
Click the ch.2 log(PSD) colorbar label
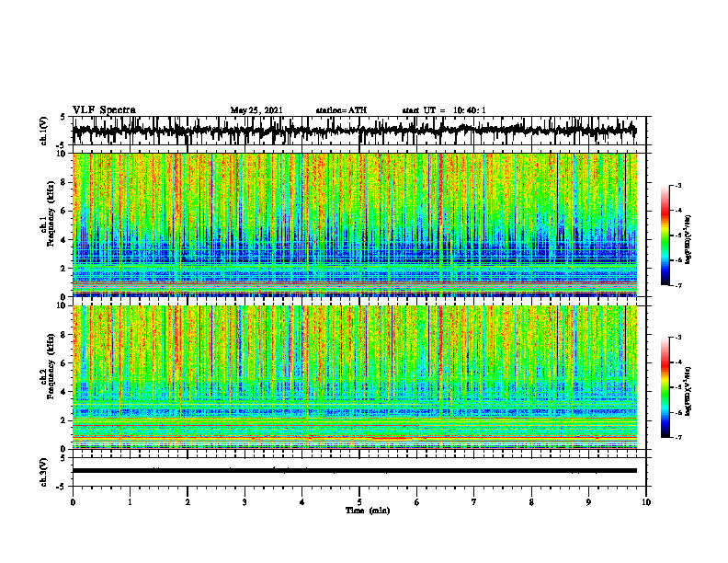[688, 391]
